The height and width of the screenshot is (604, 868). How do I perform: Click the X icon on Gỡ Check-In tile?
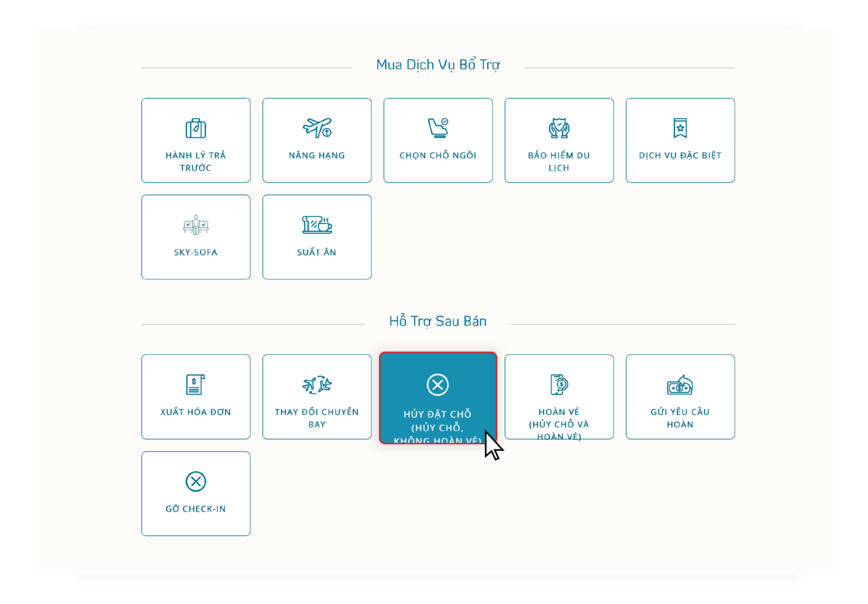click(x=196, y=480)
